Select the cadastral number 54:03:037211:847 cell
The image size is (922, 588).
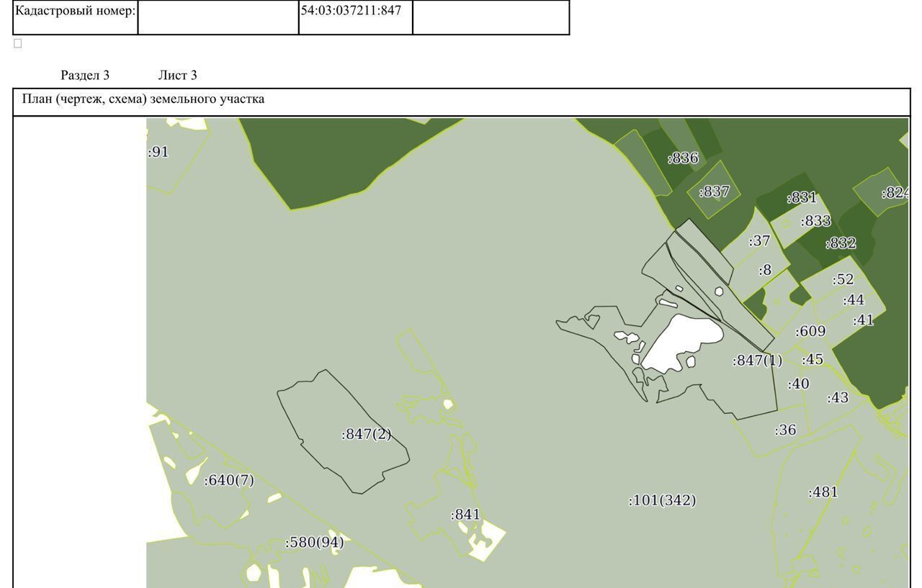tap(356, 17)
